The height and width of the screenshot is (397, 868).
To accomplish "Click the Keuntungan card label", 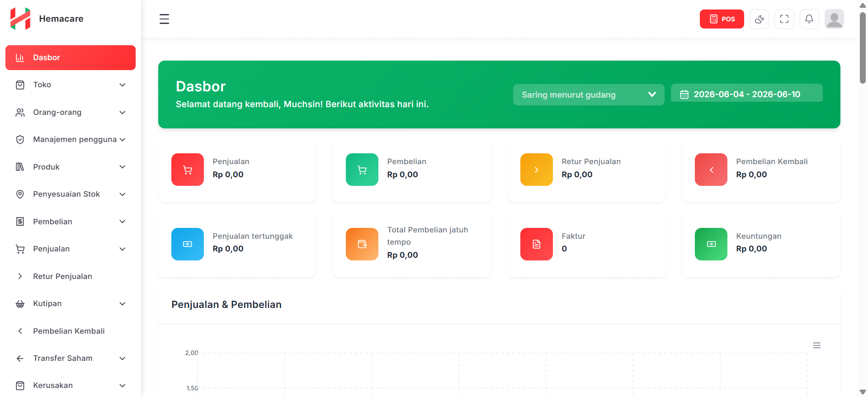I will (759, 236).
